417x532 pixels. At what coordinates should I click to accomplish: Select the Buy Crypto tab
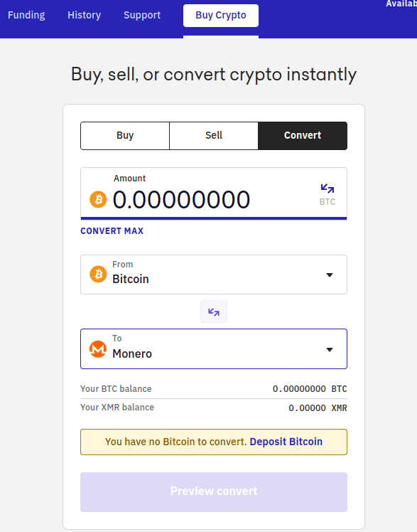221,16
